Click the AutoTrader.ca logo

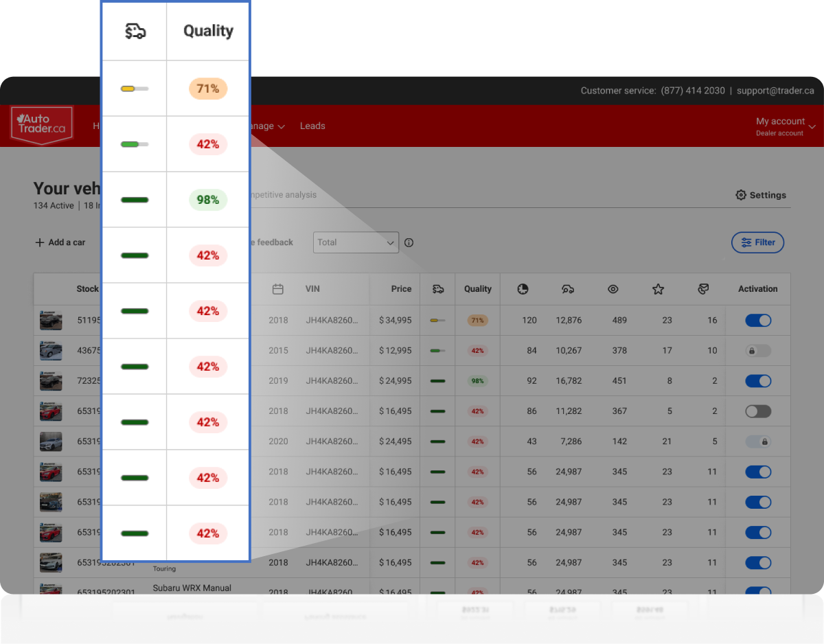pyautogui.click(x=42, y=125)
